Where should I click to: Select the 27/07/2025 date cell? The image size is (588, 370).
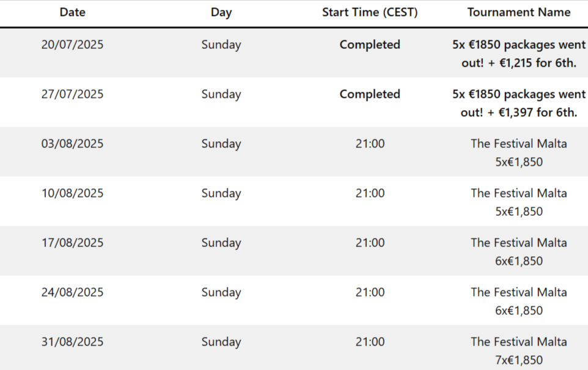[73, 94]
